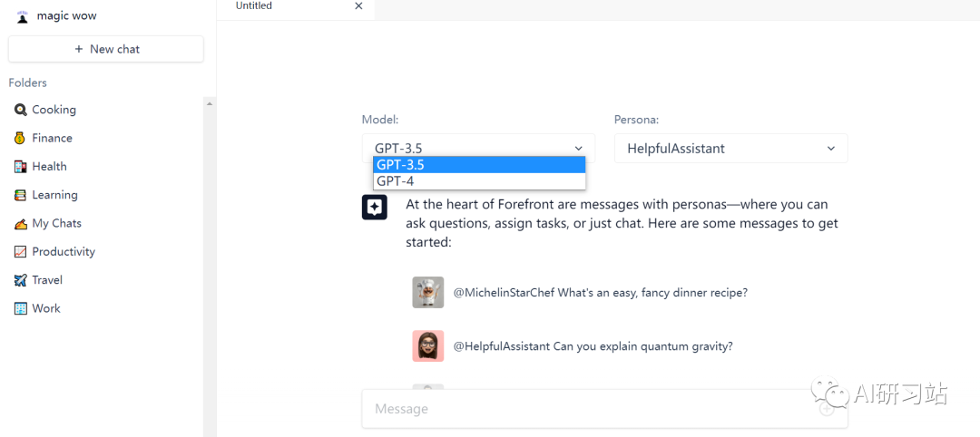Select GPT-3.5 from the model list
This screenshot has height=437, width=980.
pyautogui.click(x=479, y=165)
